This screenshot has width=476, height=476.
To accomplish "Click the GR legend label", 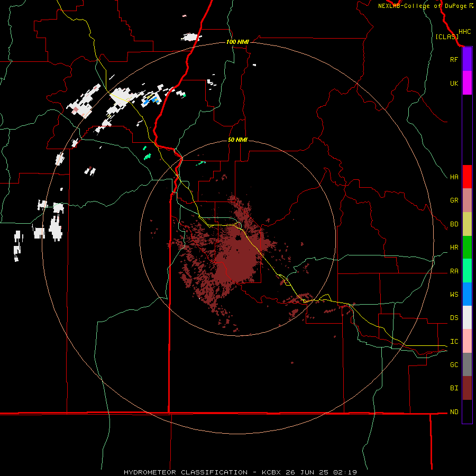I will tap(454, 200).
